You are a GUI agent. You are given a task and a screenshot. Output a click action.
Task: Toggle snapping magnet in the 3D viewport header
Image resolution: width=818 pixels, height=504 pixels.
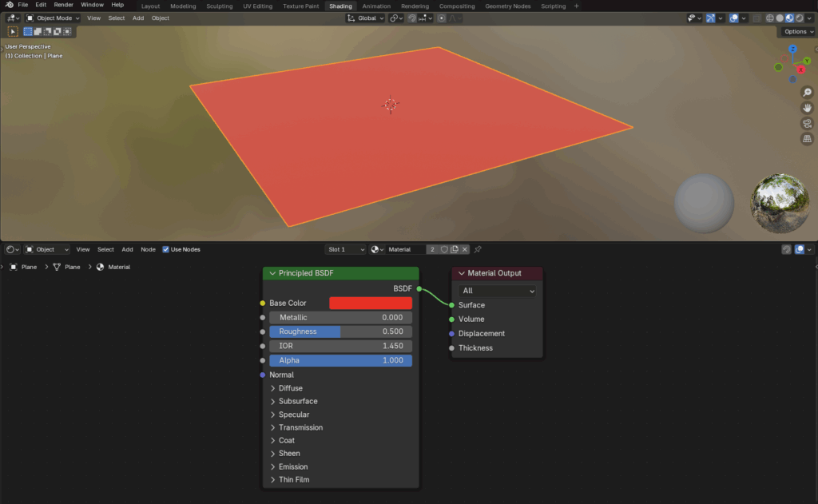(412, 18)
